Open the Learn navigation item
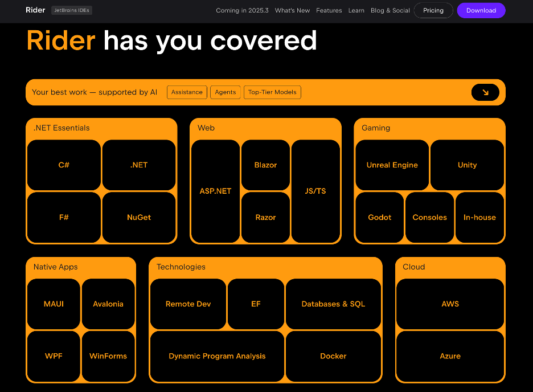This screenshot has height=392, width=533. coord(356,10)
